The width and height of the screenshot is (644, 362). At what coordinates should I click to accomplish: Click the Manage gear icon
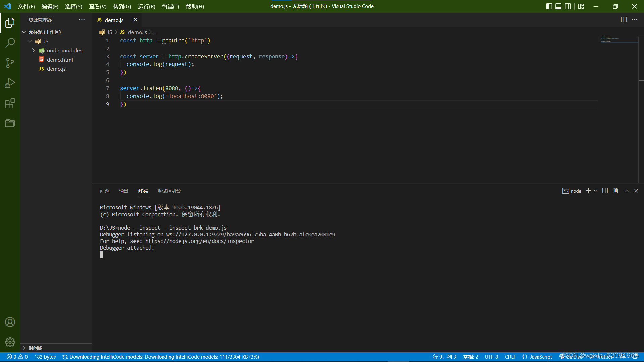10,342
